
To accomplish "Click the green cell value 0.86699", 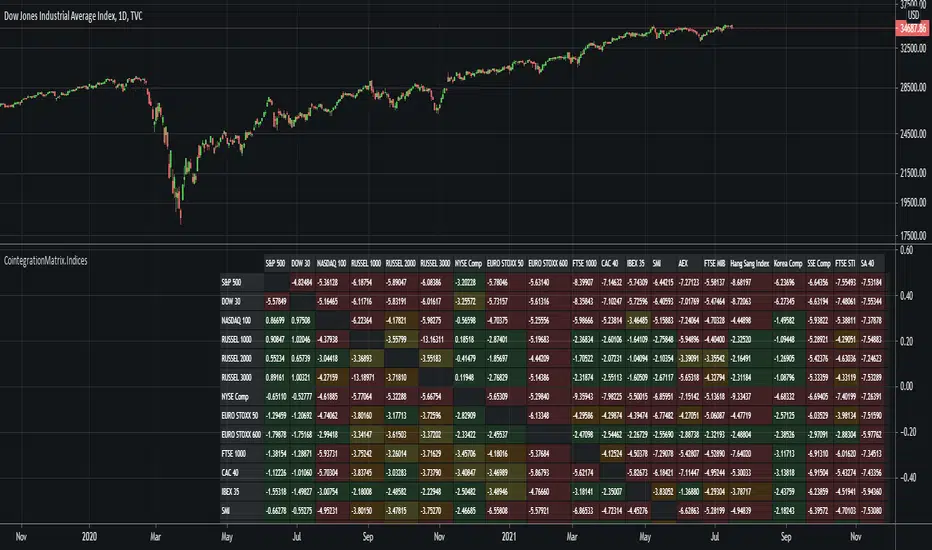I will (x=275, y=320).
